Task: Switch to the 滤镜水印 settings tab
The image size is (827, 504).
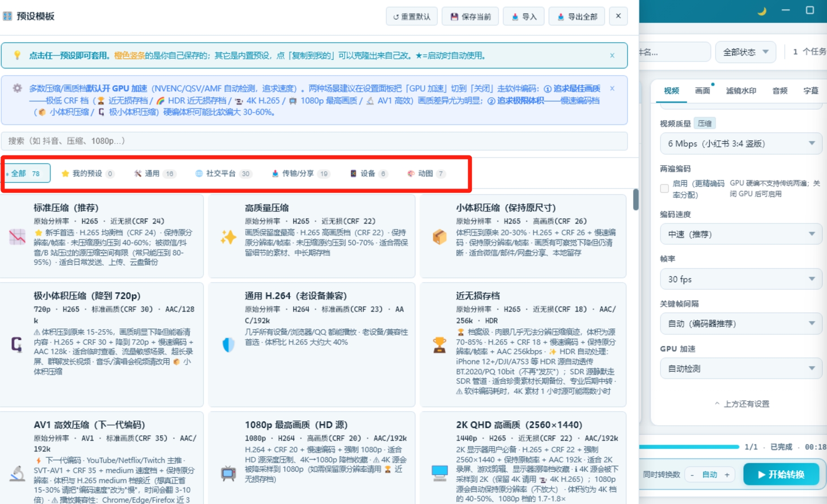Action: tap(741, 91)
